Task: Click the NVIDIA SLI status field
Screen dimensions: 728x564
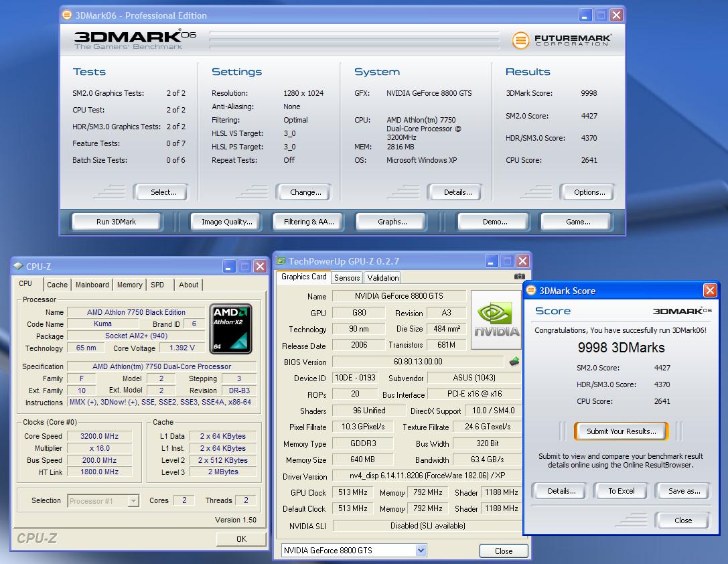Action: 427,525
